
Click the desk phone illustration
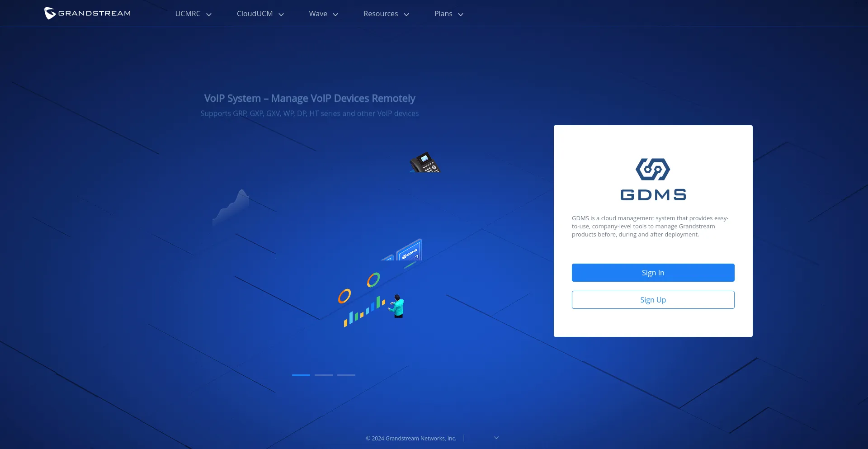(424, 163)
